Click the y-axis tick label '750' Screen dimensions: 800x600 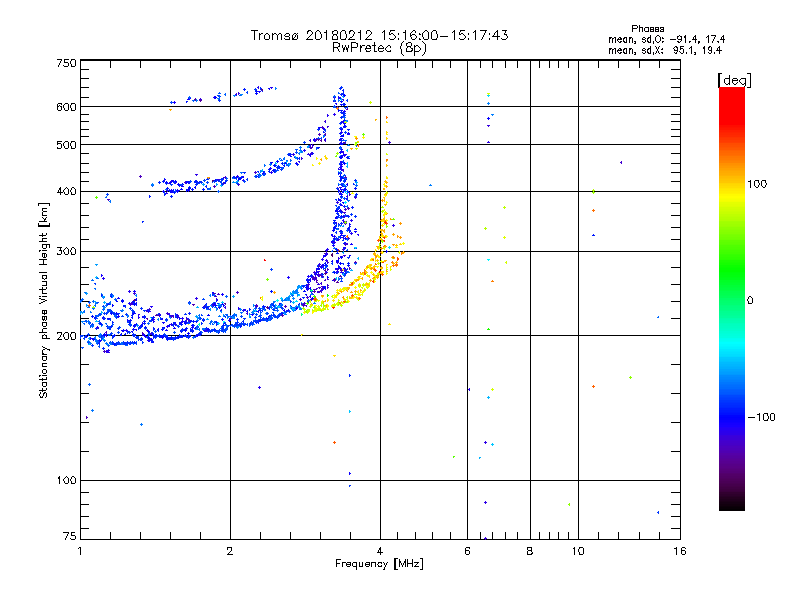click(67, 63)
